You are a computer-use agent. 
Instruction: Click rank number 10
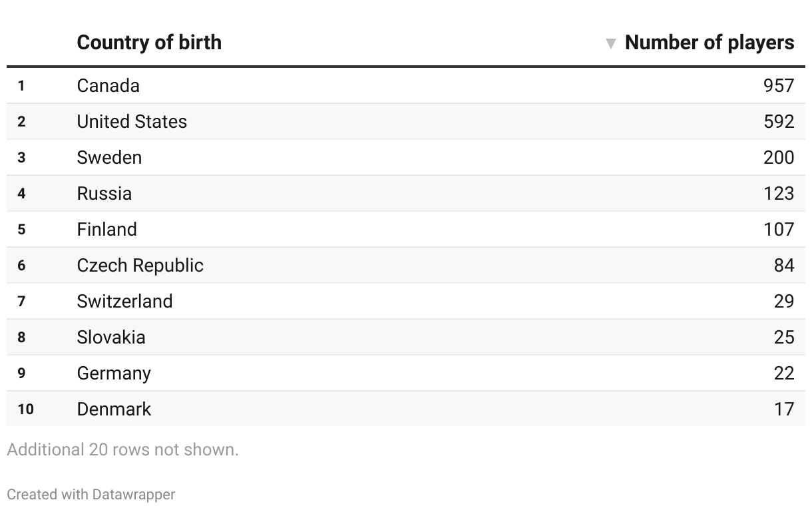point(25,409)
